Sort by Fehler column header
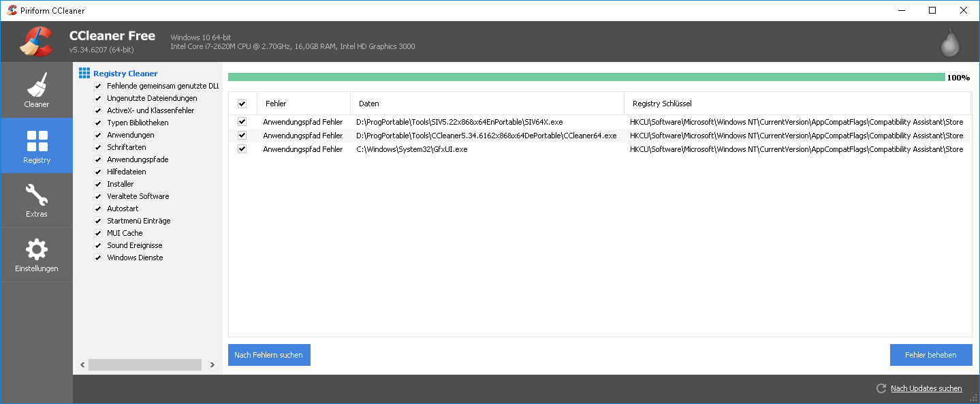Image resolution: width=980 pixels, height=404 pixels. click(304, 104)
